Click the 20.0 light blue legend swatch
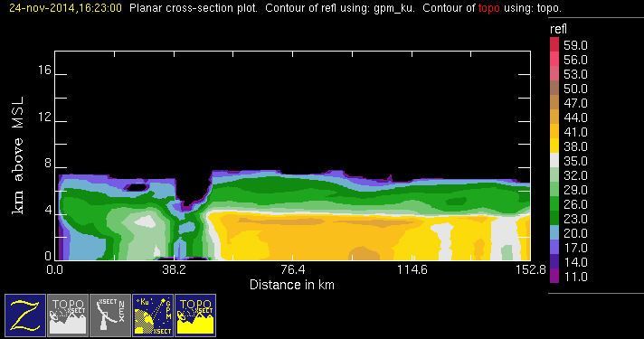 [x=554, y=232]
